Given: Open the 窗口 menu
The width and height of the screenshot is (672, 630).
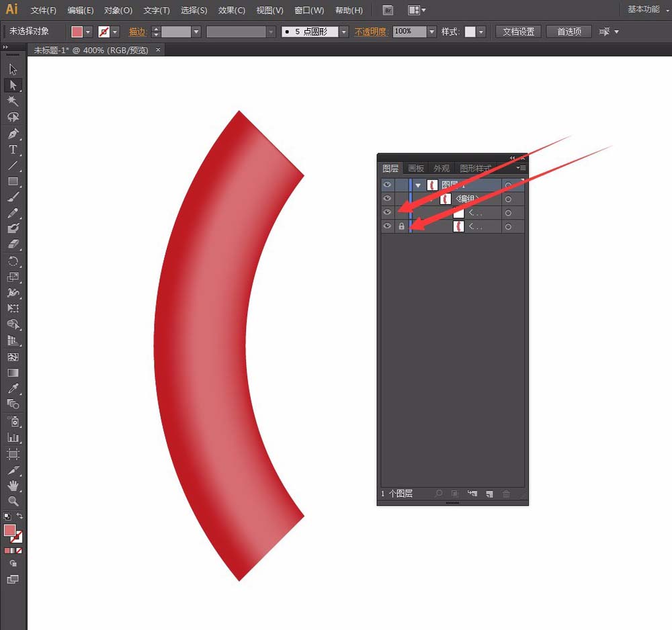Looking at the screenshot, I should tap(308, 10).
